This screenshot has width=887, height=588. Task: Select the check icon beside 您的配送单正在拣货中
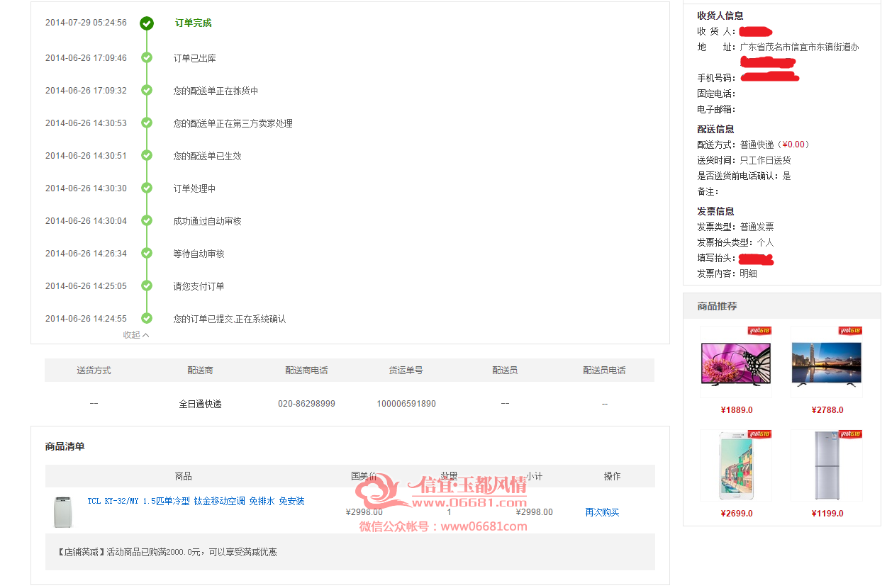pos(147,91)
